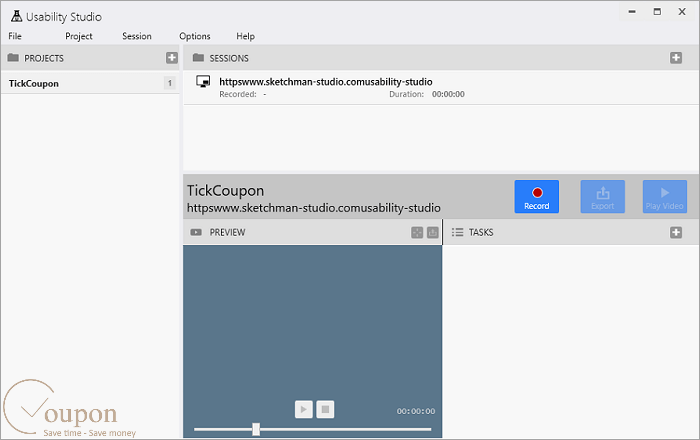Screen dimensions: 700x440
Task: Play the preview video
Action: (x=304, y=409)
